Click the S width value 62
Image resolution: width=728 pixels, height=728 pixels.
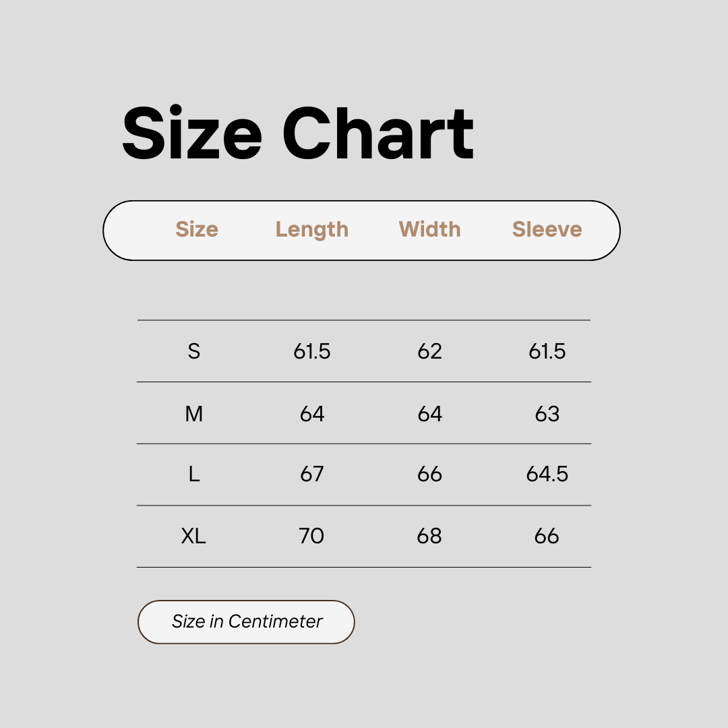click(429, 351)
